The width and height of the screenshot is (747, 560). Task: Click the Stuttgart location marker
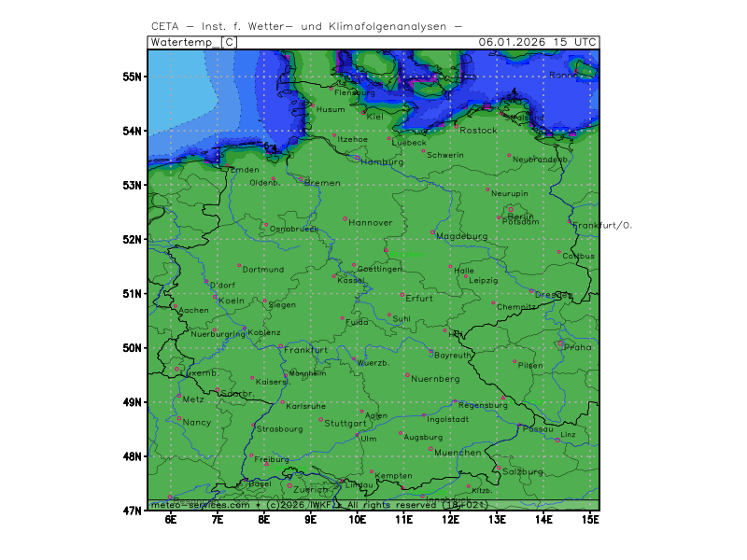(x=320, y=420)
